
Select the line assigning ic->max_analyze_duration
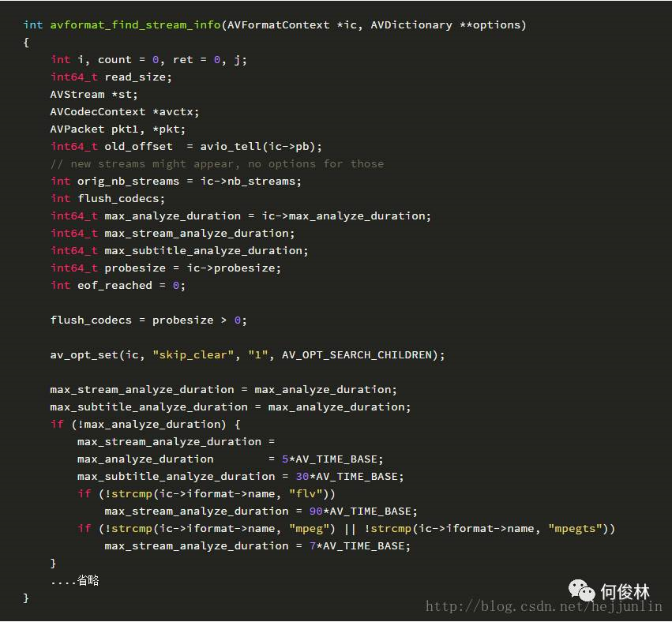pyautogui.click(x=240, y=216)
